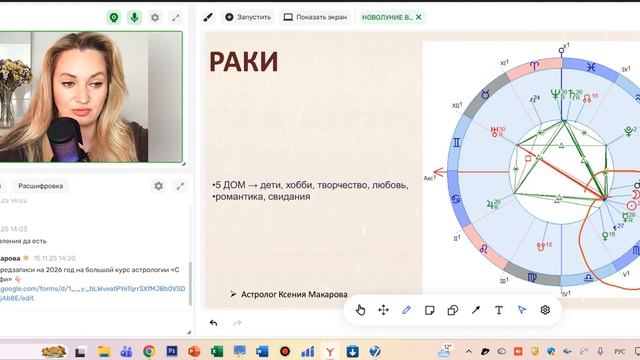Open the bar chart app on taskbar

click(x=307, y=351)
